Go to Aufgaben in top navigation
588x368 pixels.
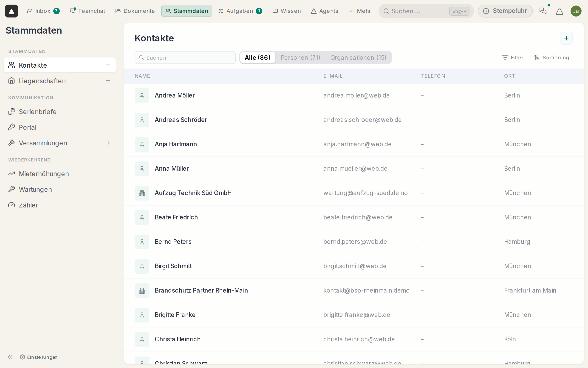tap(240, 11)
